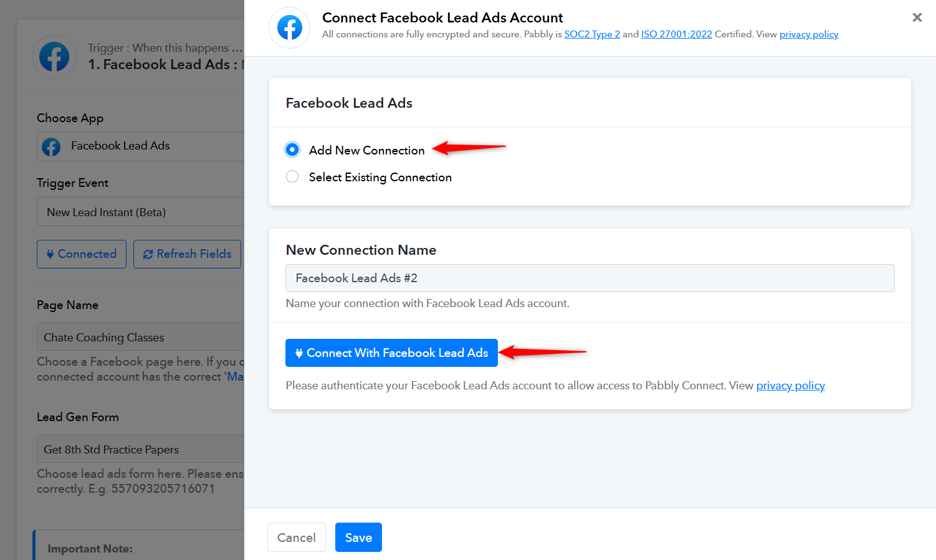The image size is (936, 560).
Task: Cancel the connection dialog
Action: pyautogui.click(x=297, y=537)
